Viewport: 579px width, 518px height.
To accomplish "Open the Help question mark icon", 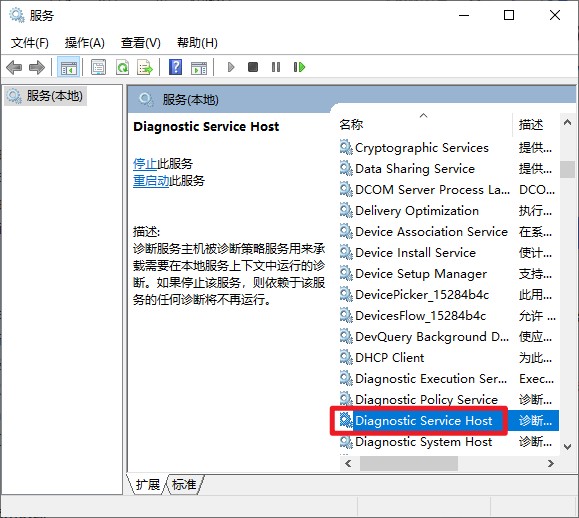I will coord(175,68).
